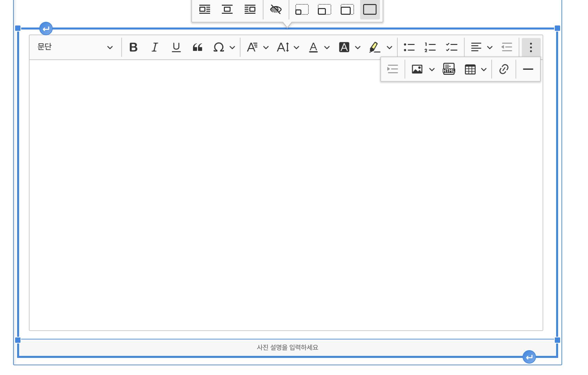
Task: Toggle italic text formatting
Action: coord(154,47)
